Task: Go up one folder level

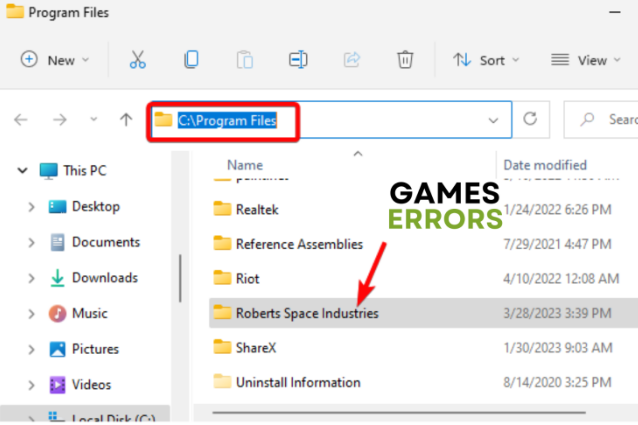Action: (126, 120)
